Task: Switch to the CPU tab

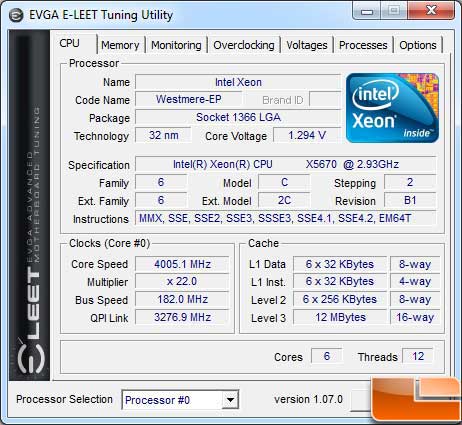Action: click(70, 43)
